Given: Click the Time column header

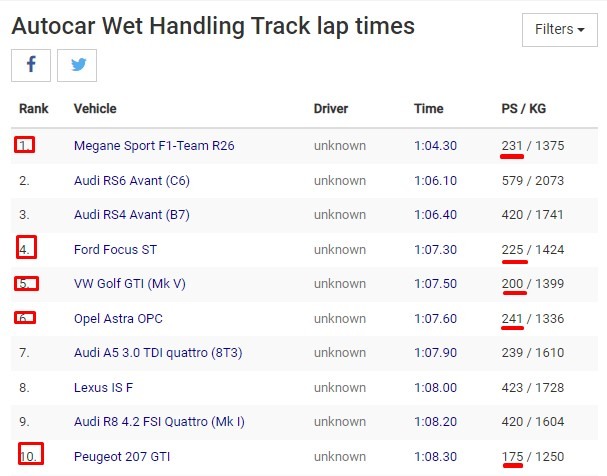Looking at the screenshot, I should pos(429,108).
